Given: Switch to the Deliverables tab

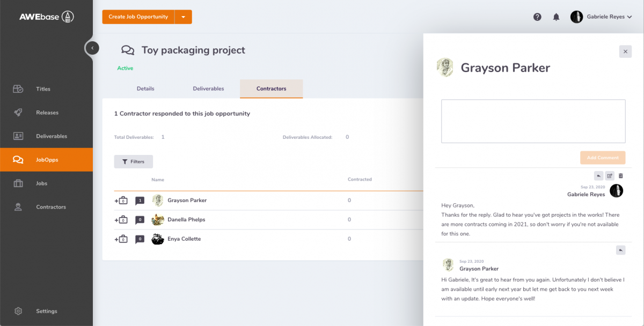Looking at the screenshot, I should tap(208, 88).
